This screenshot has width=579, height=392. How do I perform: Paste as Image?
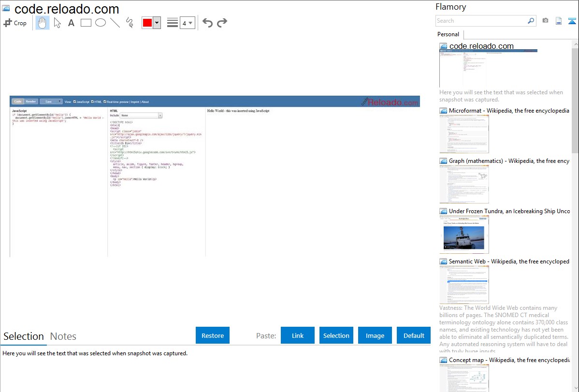(x=375, y=335)
